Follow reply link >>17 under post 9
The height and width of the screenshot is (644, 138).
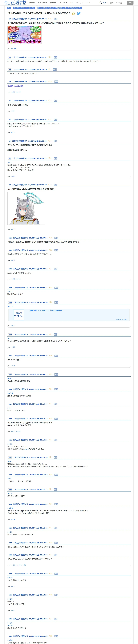tap(13, 229)
